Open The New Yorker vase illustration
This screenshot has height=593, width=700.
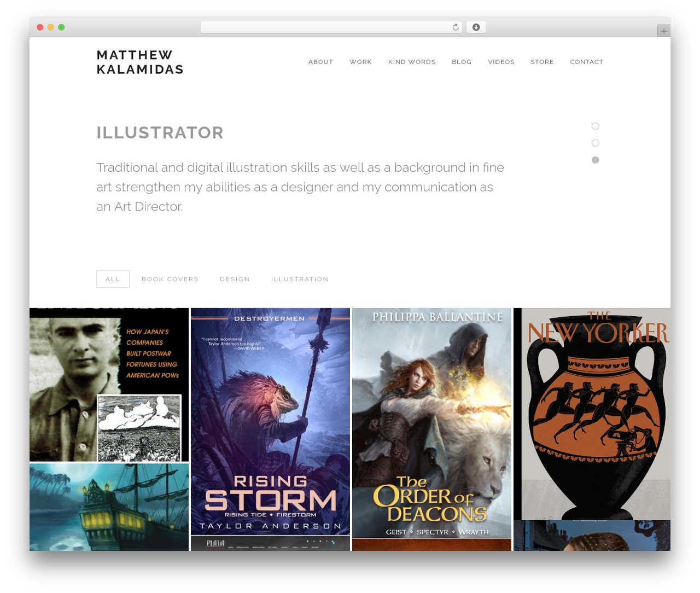tap(592, 414)
